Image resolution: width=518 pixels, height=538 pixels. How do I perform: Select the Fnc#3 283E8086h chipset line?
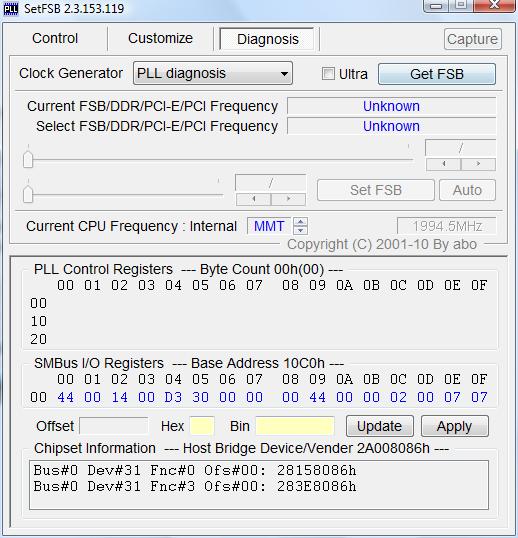pyautogui.click(x=195, y=486)
